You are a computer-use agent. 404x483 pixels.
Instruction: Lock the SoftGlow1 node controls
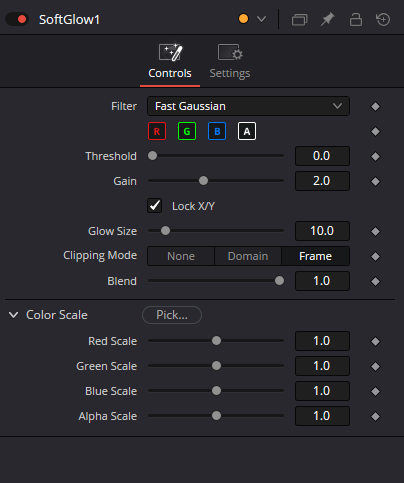tap(356, 19)
